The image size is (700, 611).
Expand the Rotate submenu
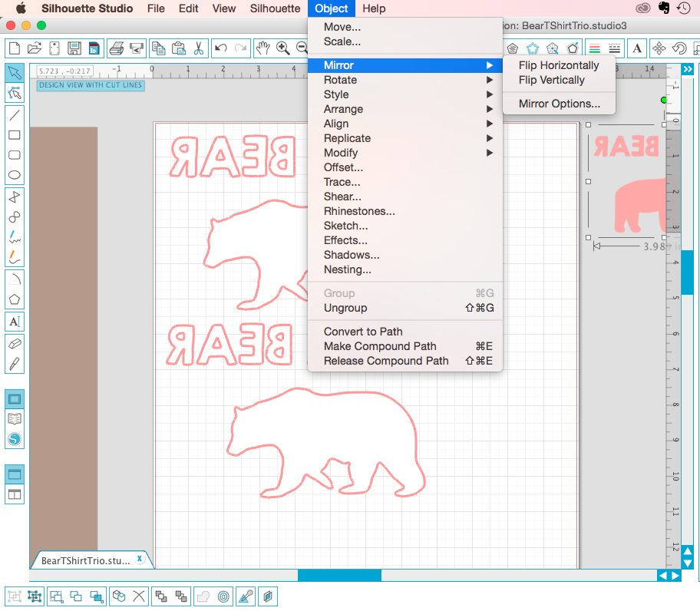(x=405, y=80)
